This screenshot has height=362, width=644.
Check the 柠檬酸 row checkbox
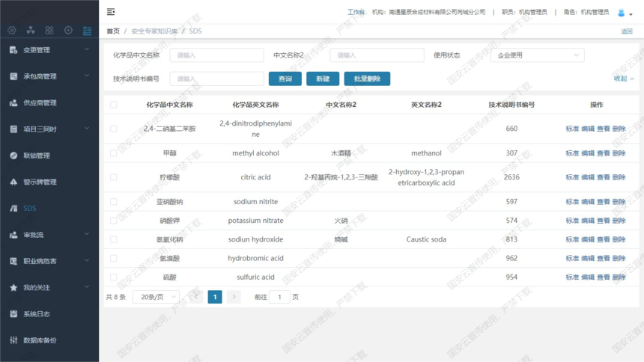113,177
